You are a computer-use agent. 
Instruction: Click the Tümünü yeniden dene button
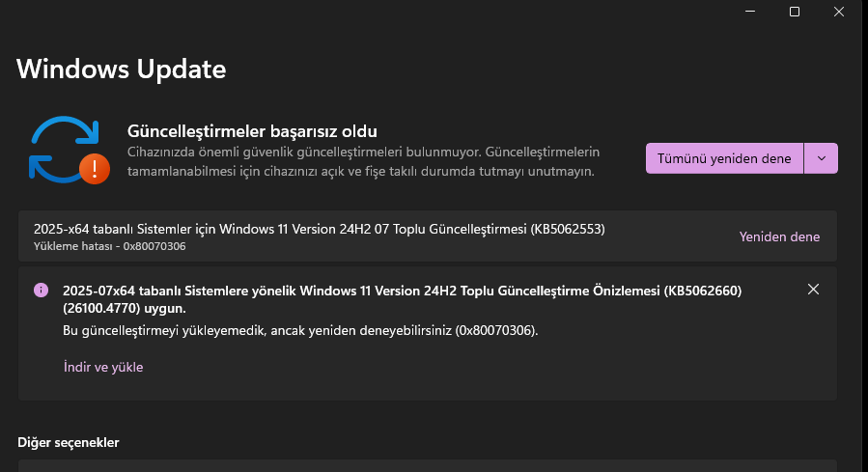[724, 158]
